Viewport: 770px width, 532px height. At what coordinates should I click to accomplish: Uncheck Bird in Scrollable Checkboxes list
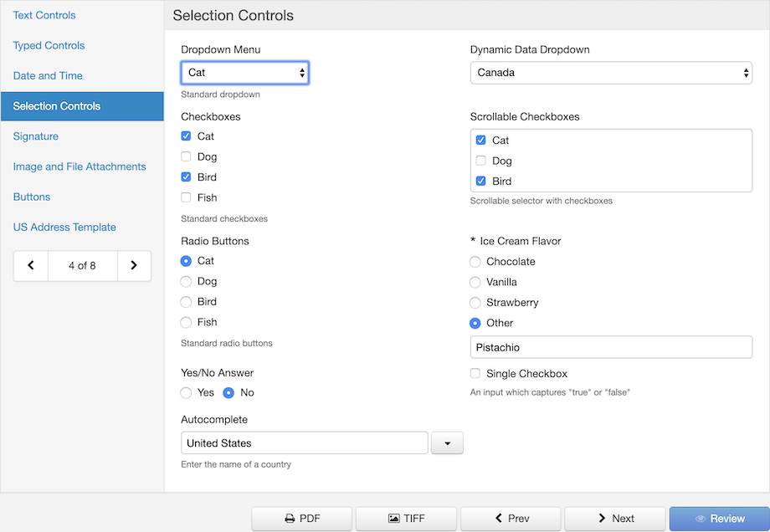tap(480, 181)
